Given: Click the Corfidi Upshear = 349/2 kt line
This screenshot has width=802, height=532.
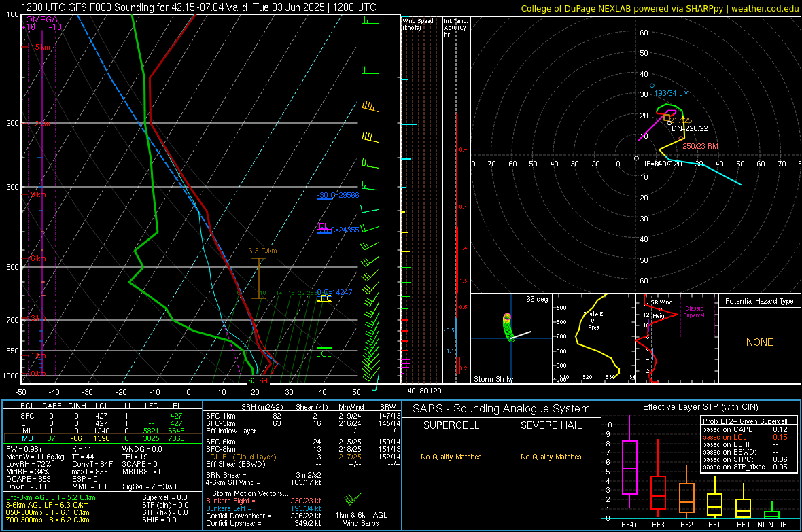Looking at the screenshot, I should pos(264,523).
